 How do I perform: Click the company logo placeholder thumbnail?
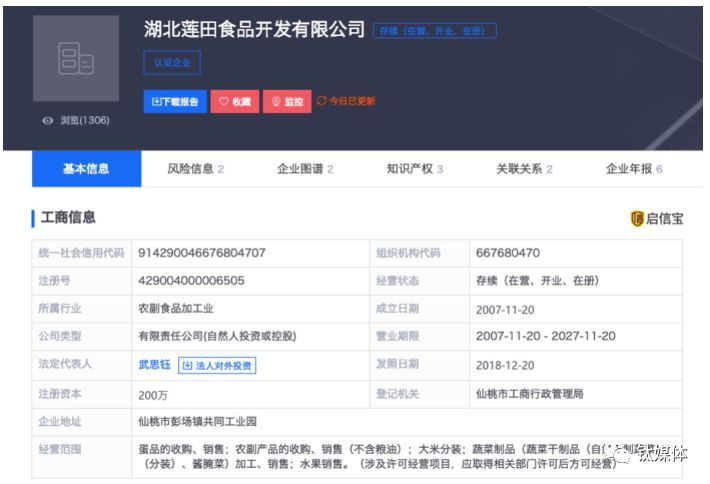[76, 58]
